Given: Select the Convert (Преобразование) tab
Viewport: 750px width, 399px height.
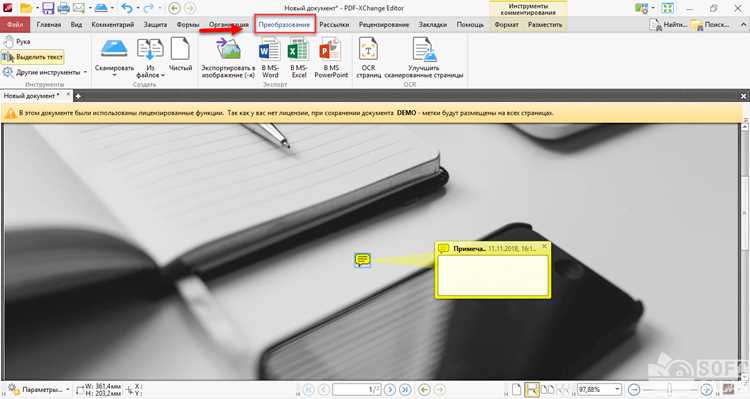Looking at the screenshot, I should 285,24.
